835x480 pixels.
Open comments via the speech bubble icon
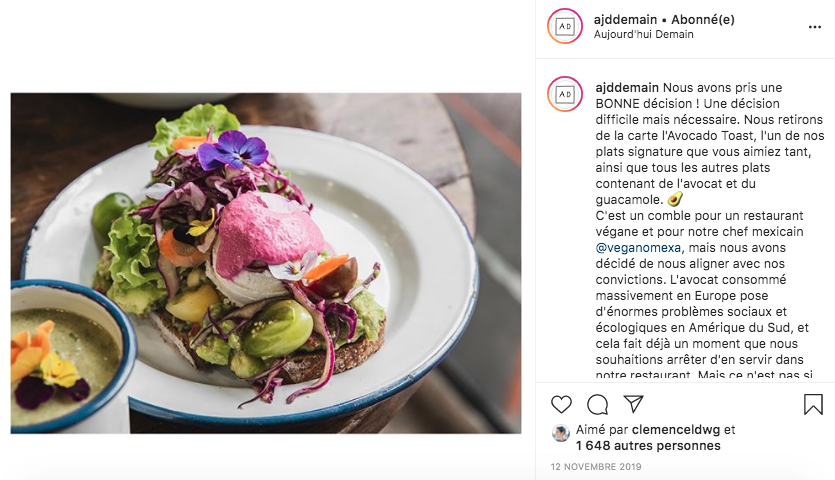pos(597,404)
